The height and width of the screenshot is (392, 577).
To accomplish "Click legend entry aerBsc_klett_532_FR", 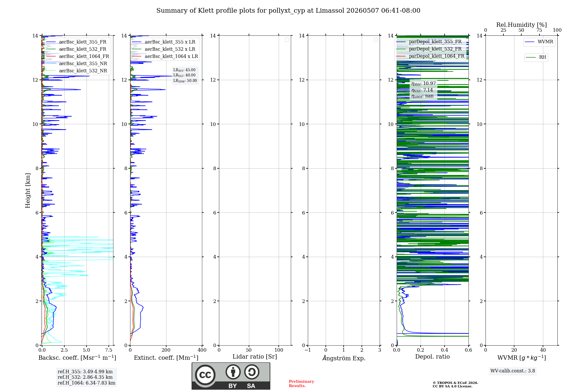I will pyautogui.click(x=77, y=49).
